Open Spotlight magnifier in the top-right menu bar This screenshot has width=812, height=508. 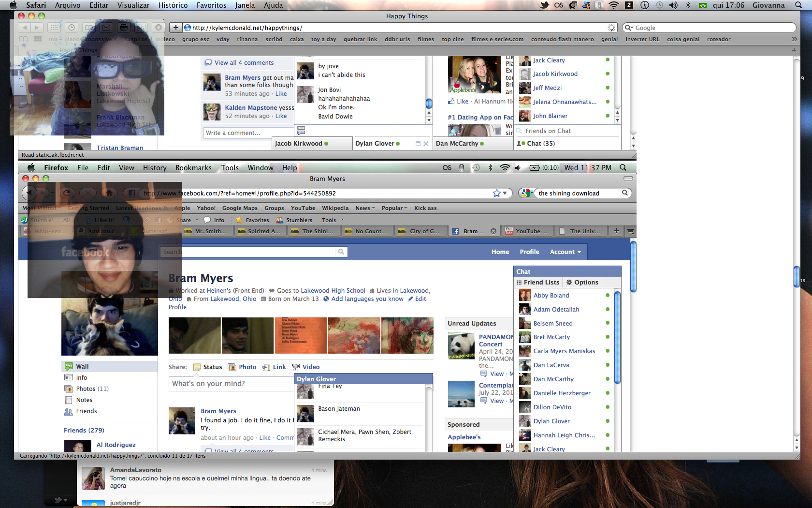pyautogui.click(x=798, y=5)
